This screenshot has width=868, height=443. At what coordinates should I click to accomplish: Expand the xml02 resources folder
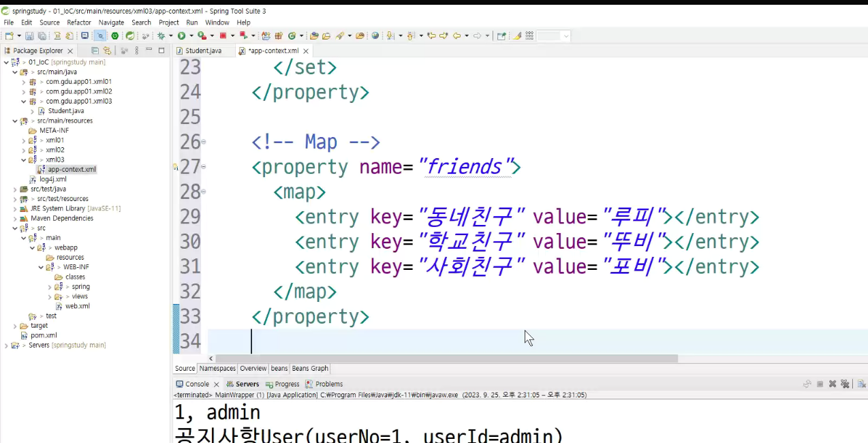[24, 150]
